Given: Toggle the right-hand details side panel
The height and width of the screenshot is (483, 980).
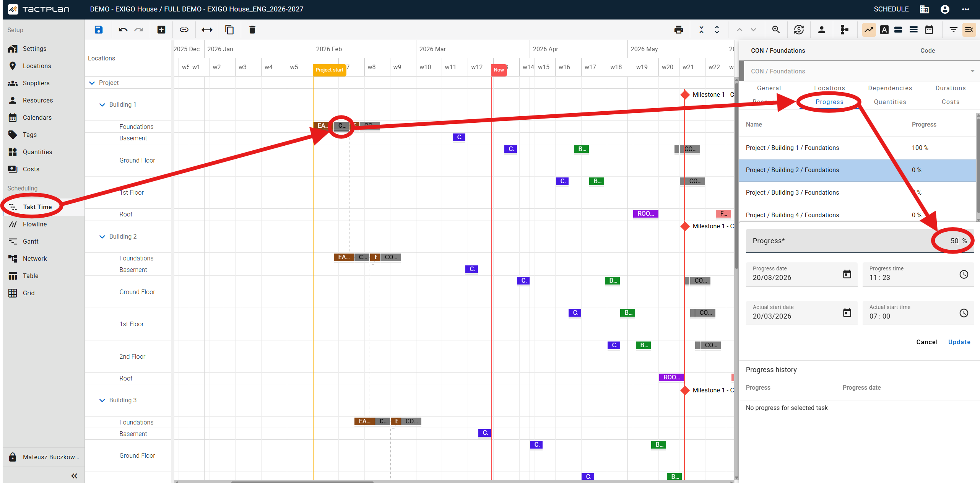Looking at the screenshot, I should 969,30.
